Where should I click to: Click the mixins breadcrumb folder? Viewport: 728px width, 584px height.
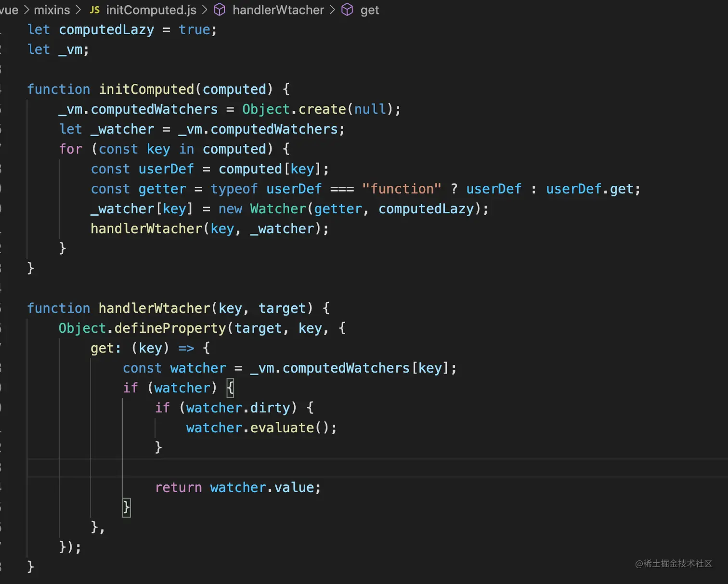click(x=52, y=10)
